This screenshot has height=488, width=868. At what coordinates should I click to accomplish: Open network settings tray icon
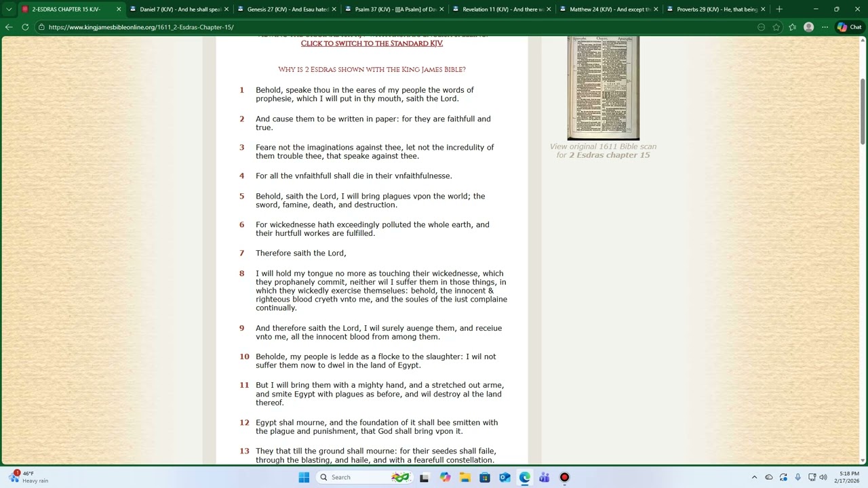pos(812,477)
